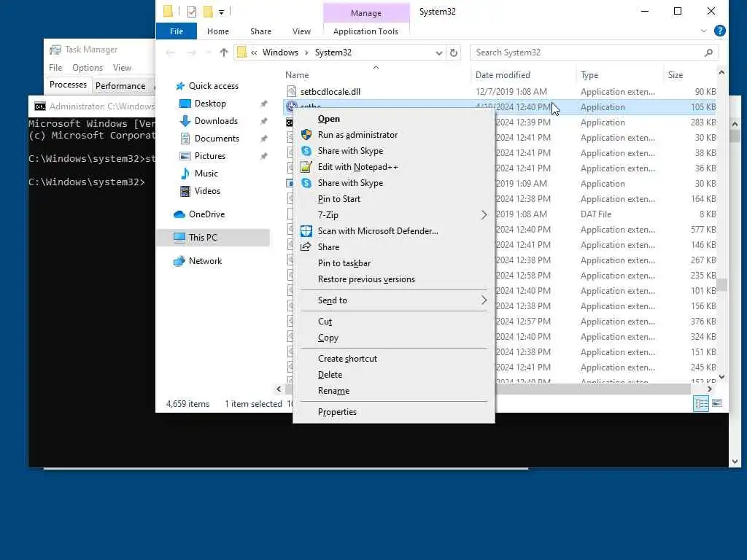
Task: Click the Properties quick access toolbar icon
Action: [x=192, y=12]
